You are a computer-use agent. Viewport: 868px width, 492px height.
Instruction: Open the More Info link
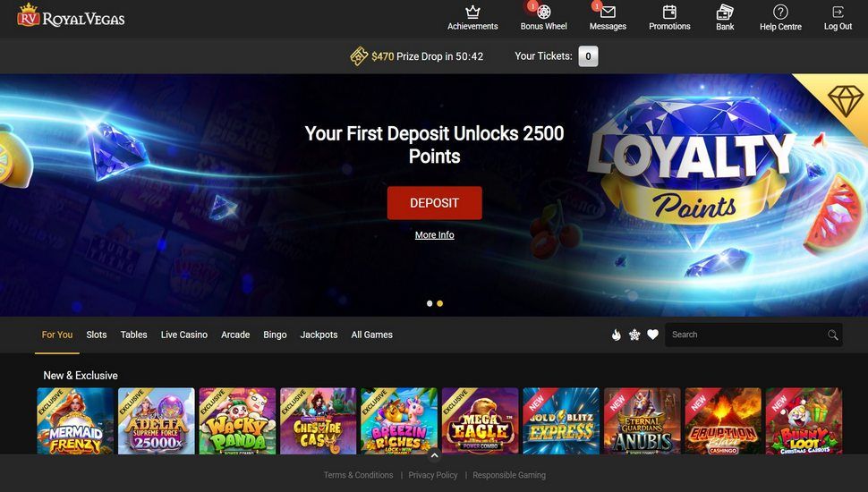point(435,234)
